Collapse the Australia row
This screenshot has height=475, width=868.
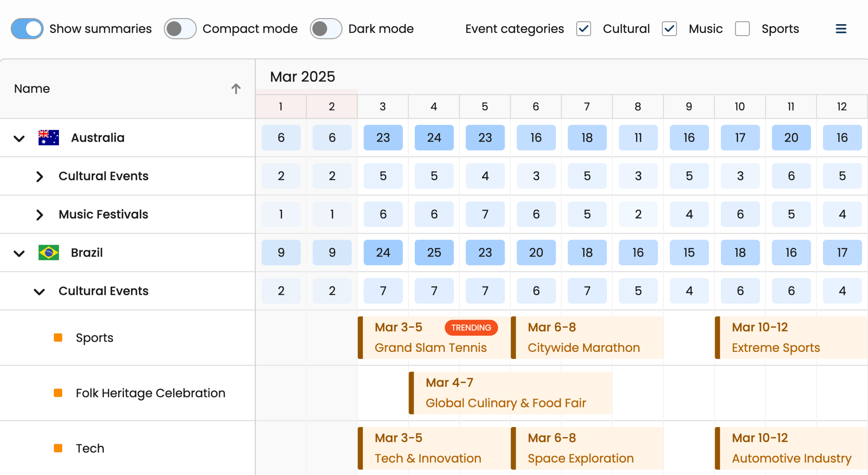click(x=19, y=138)
